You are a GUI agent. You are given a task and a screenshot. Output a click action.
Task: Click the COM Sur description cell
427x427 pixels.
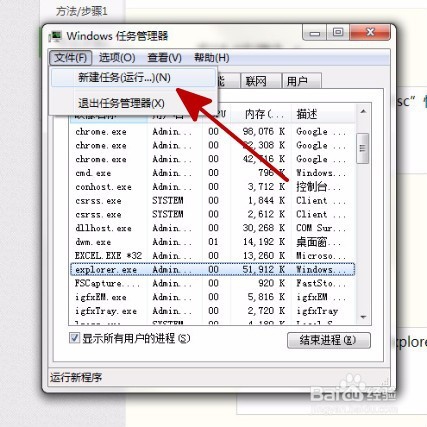321,228
